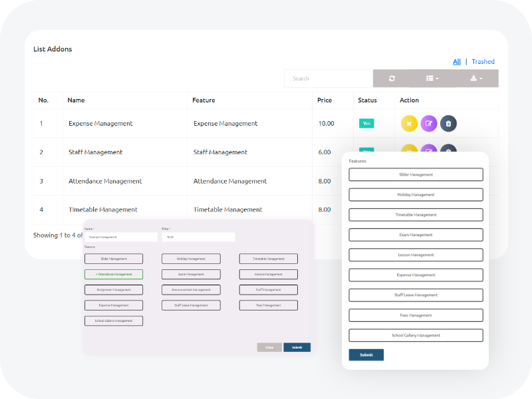Select the Staff Management feature in the form

(x=268, y=290)
